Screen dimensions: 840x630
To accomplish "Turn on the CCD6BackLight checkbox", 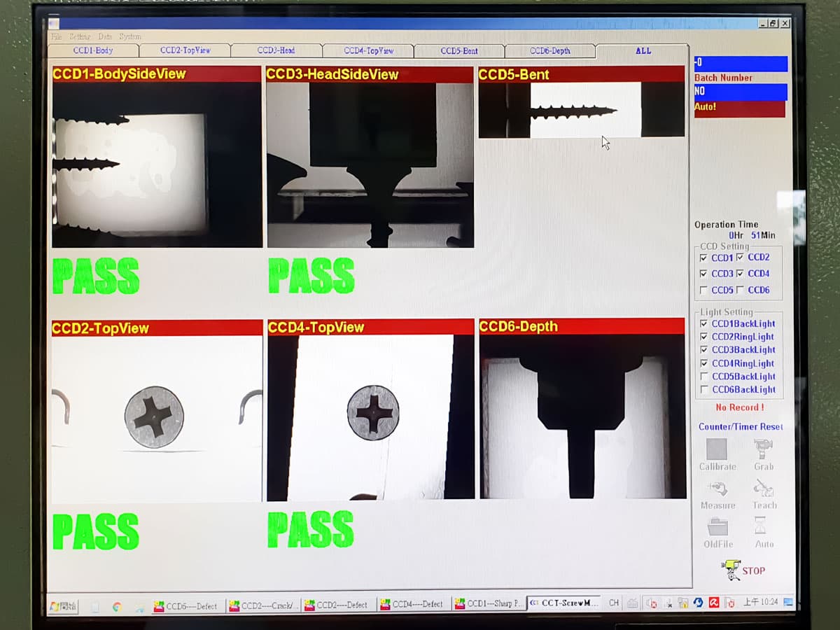I will click(704, 390).
